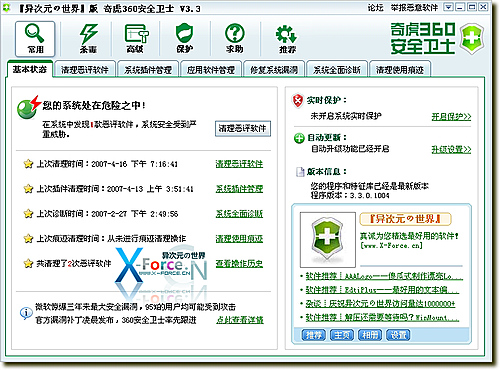Click 举报恶意软件 in title bar

[x=414, y=8]
